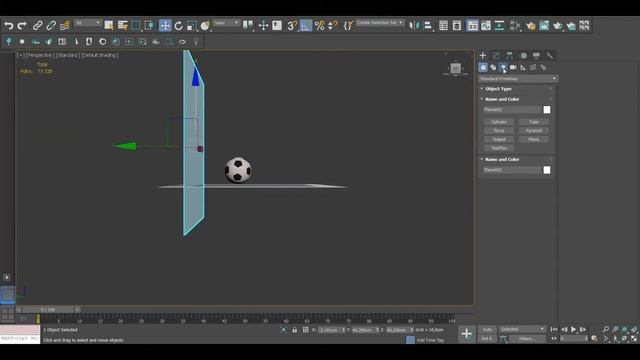The image size is (640, 360).
Task: Open the Standard Primitives dropdown
Action: 518,79
